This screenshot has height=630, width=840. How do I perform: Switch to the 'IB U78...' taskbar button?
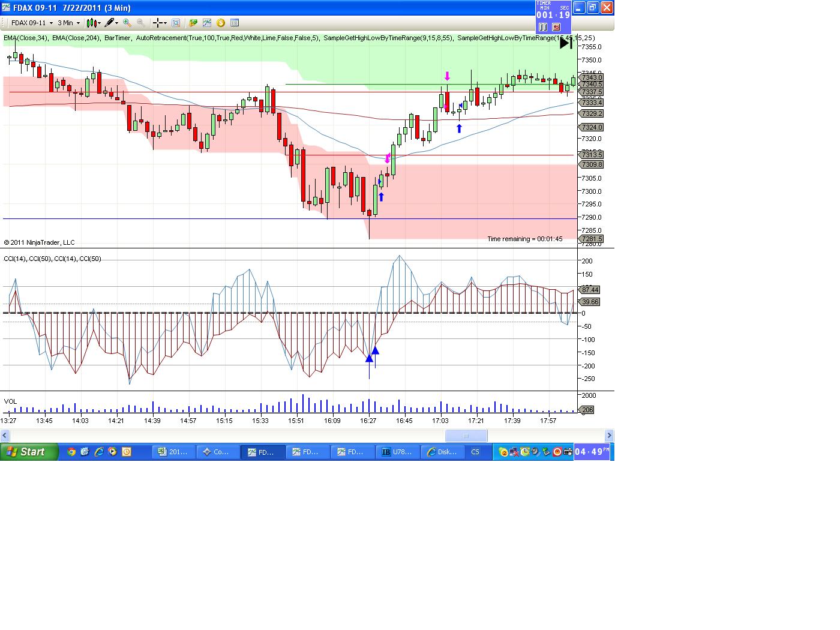point(397,452)
